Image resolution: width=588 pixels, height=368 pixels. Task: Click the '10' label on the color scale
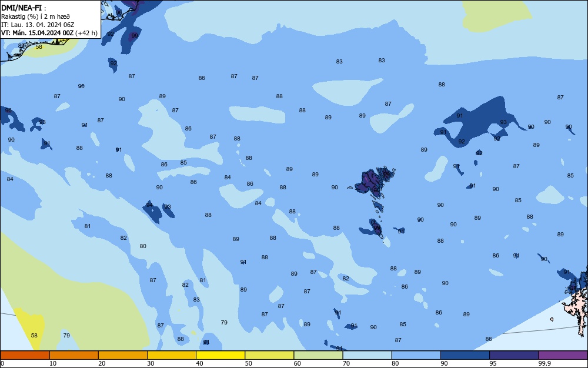(x=53, y=363)
